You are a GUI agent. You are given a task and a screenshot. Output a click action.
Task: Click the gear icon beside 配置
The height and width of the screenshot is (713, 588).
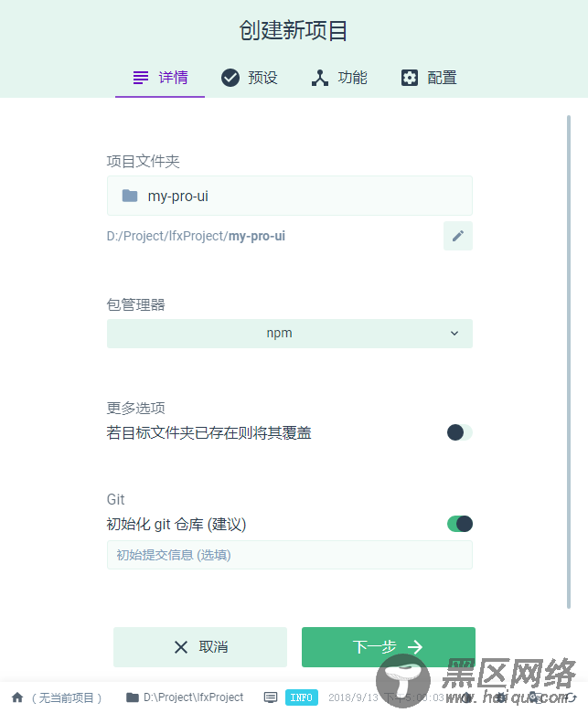tap(410, 78)
